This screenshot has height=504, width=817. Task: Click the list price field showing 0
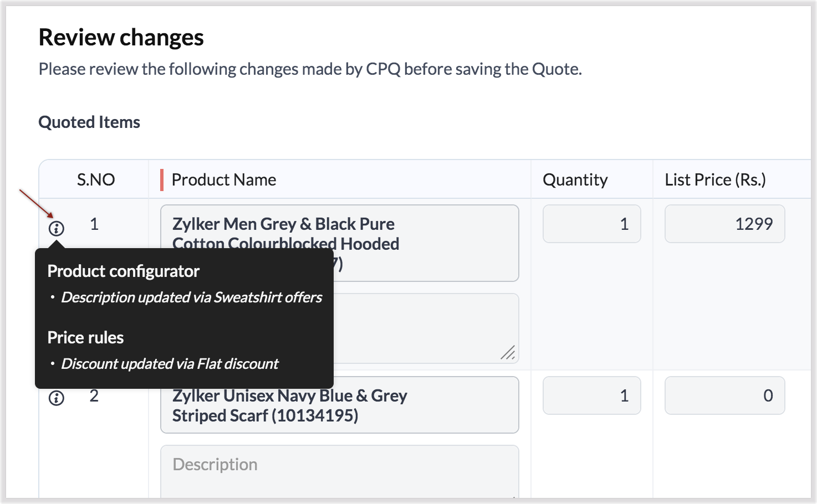click(x=724, y=395)
